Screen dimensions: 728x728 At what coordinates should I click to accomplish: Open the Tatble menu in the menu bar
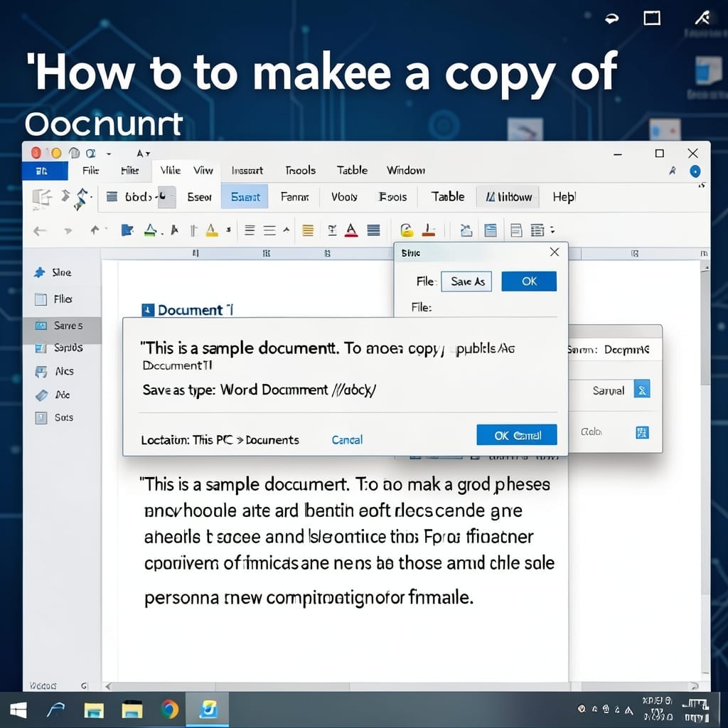[x=353, y=171]
